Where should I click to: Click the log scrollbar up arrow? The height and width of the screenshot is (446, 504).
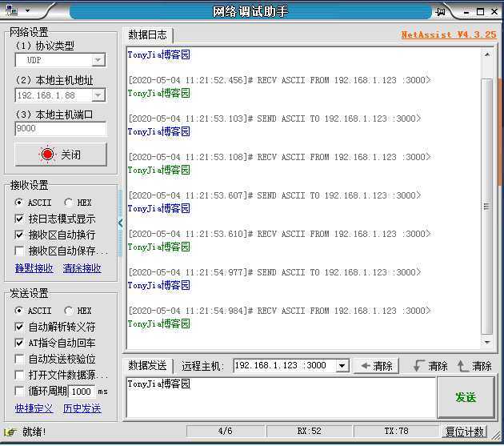(487, 54)
